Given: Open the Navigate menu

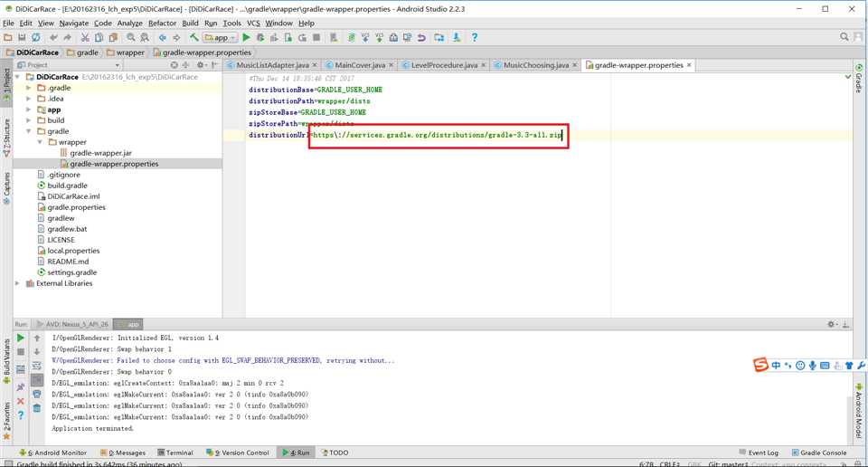Looking at the screenshot, I should pyautogui.click(x=73, y=24).
